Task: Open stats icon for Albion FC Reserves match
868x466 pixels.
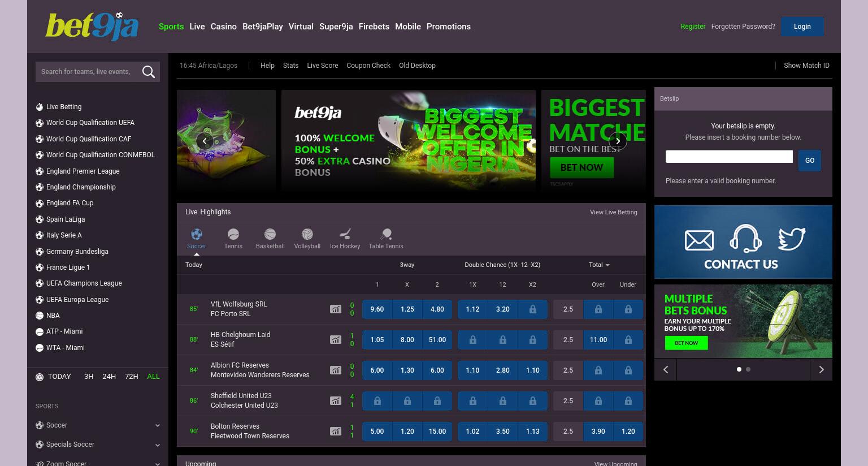Action: coord(336,370)
